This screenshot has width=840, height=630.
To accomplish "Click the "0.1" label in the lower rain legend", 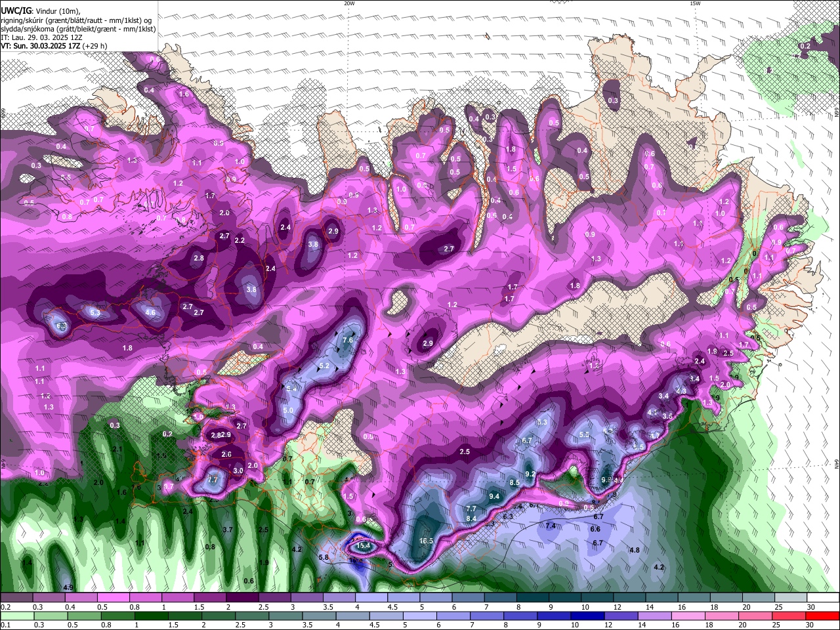I will 6,625.
